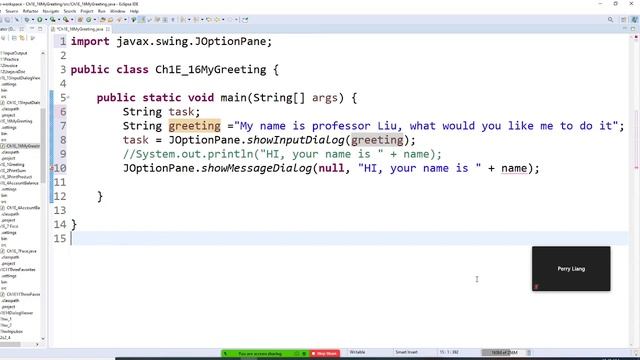Click the Pin Editor icon at toolbar end

coord(245,20)
